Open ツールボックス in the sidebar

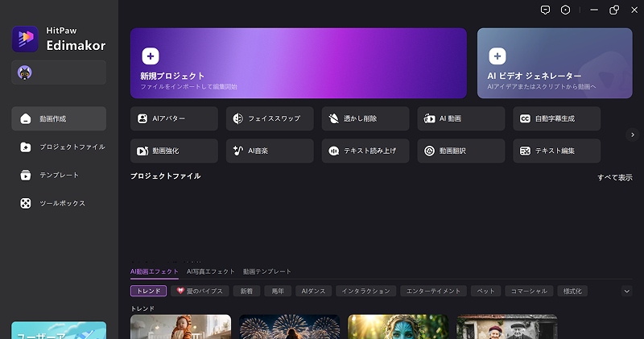59,204
